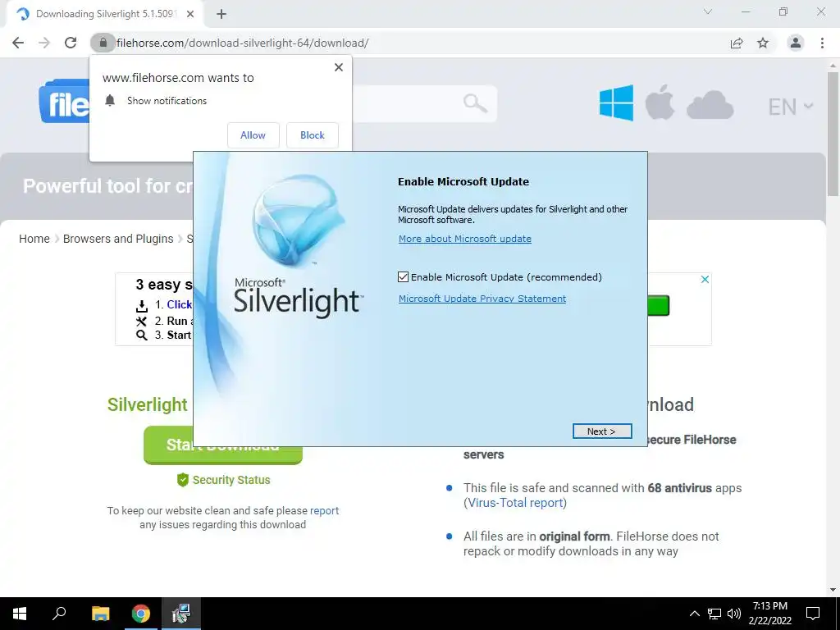Select the cloud web apps icon
The image size is (840, 630).
coord(710,105)
